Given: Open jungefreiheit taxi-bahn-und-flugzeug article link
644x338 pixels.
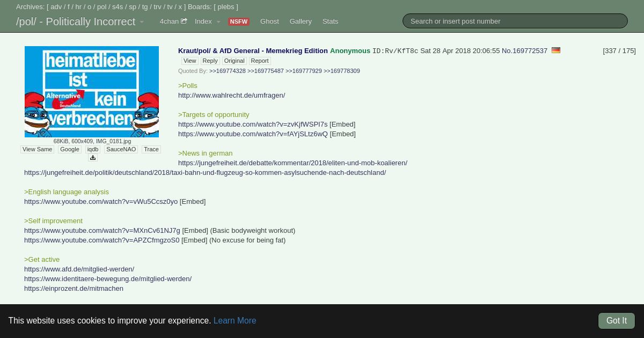Looking at the screenshot, I should pyautogui.click(x=205, y=172).
